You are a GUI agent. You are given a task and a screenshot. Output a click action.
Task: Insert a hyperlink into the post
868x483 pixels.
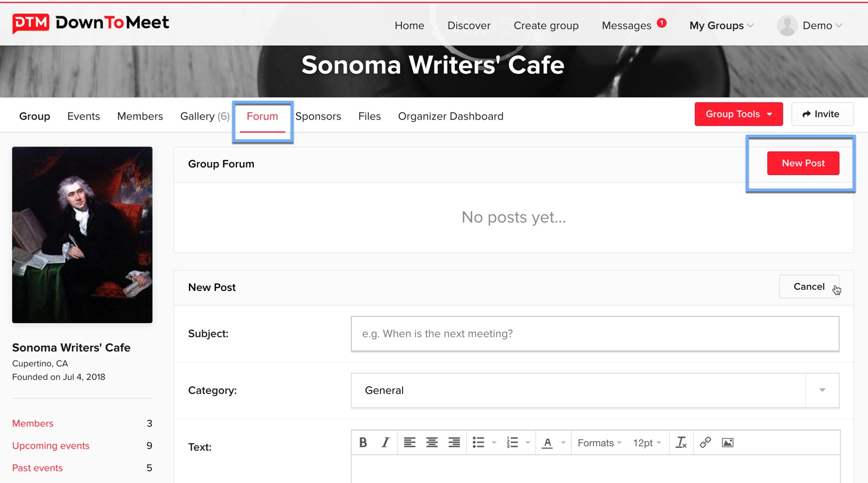point(705,443)
